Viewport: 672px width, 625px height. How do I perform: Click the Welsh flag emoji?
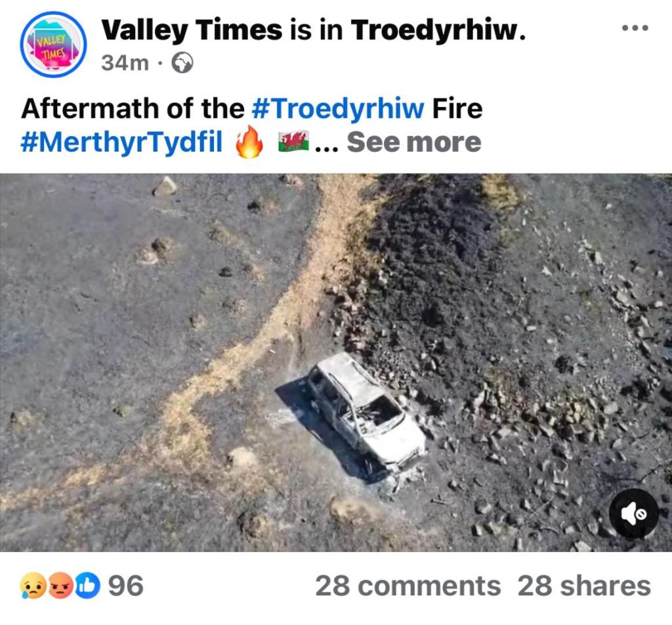293,141
